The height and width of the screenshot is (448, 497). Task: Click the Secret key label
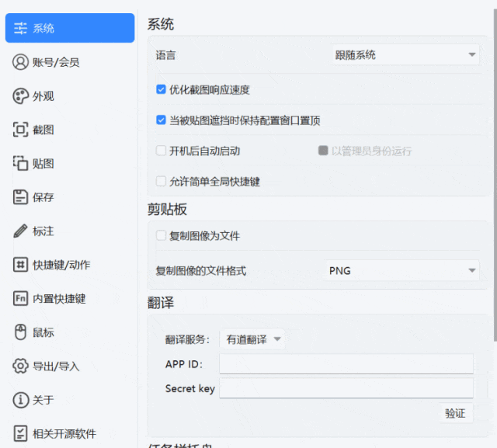(x=190, y=388)
